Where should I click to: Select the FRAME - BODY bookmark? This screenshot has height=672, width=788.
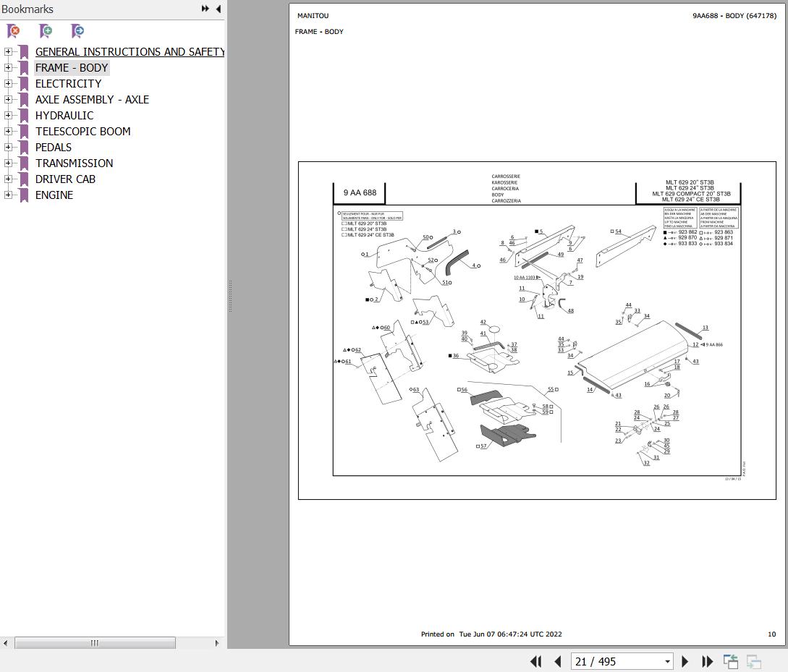[x=72, y=68]
